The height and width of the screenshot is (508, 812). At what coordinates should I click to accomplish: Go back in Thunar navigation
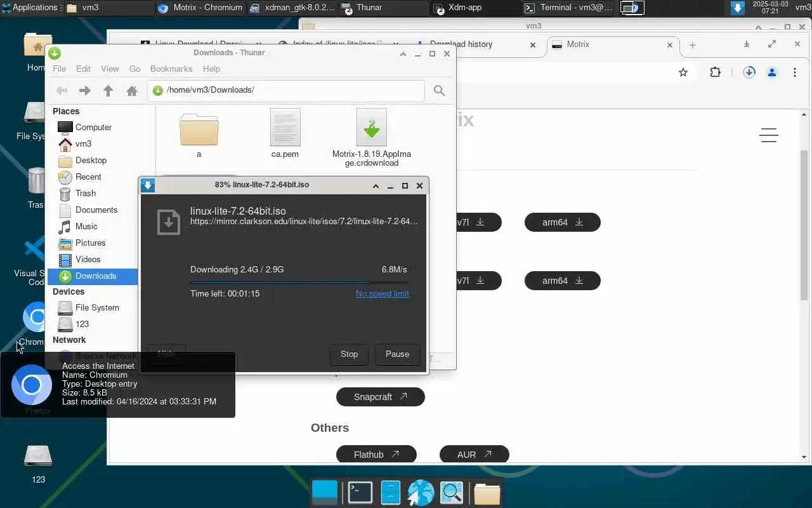coord(62,91)
